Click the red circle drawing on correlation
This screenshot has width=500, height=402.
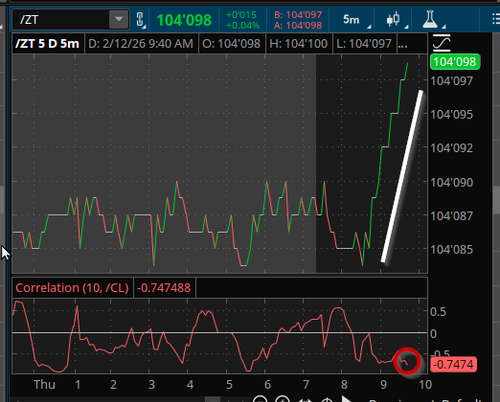click(x=407, y=361)
